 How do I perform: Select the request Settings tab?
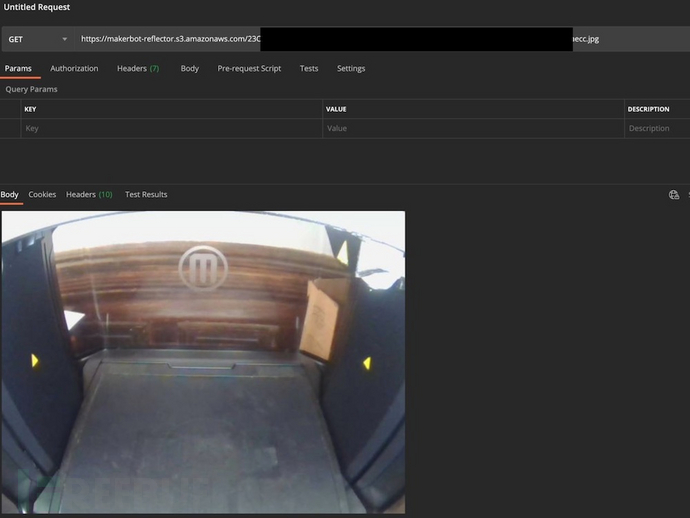pos(351,69)
